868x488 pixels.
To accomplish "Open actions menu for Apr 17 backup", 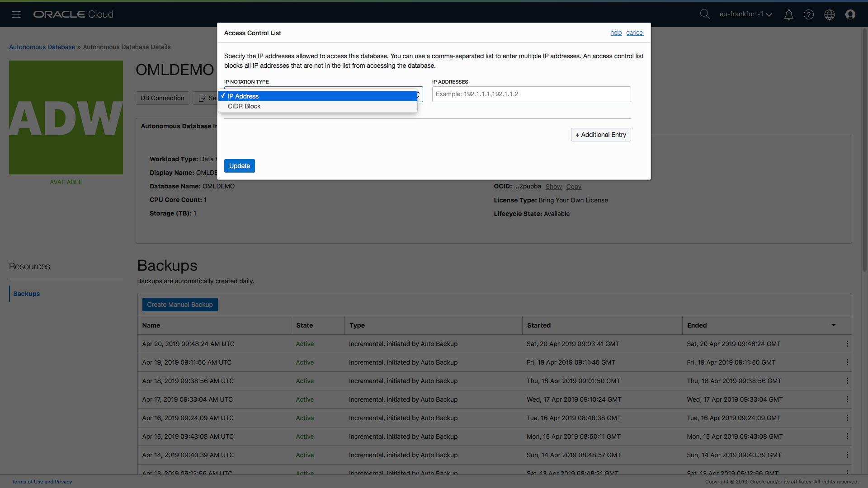I will click(x=847, y=399).
